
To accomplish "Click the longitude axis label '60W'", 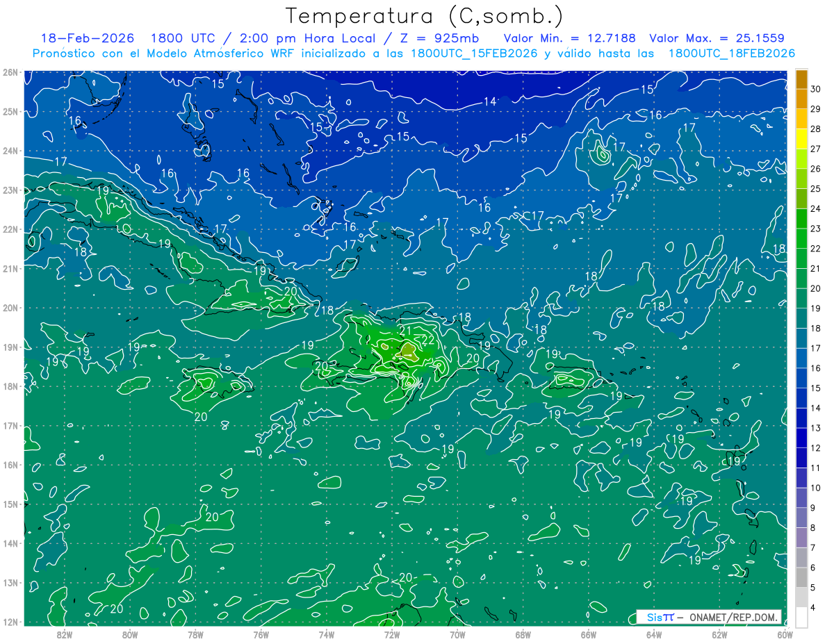I will 785,634.
